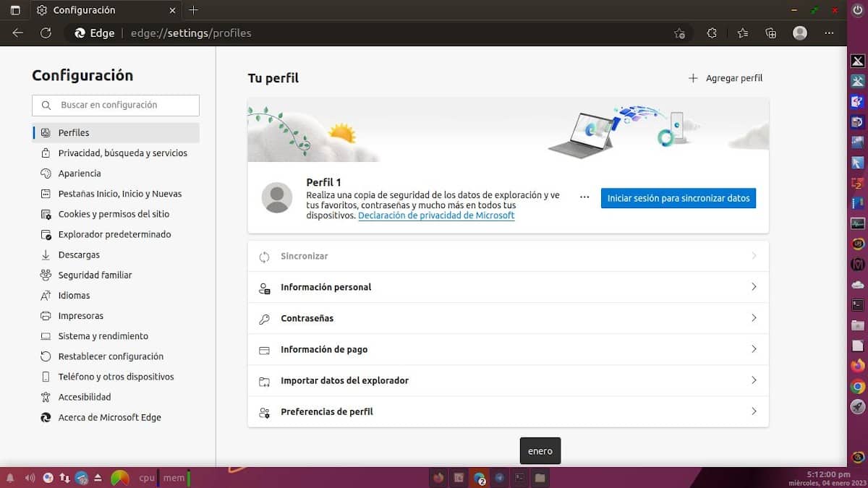Open Idiomas settings
This screenshot has width=868, height=488.
pyautogui.click(x=116, y=295)
